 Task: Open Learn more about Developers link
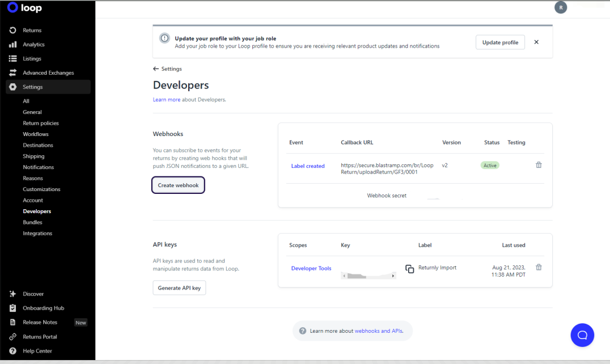(x=167, y=100)
